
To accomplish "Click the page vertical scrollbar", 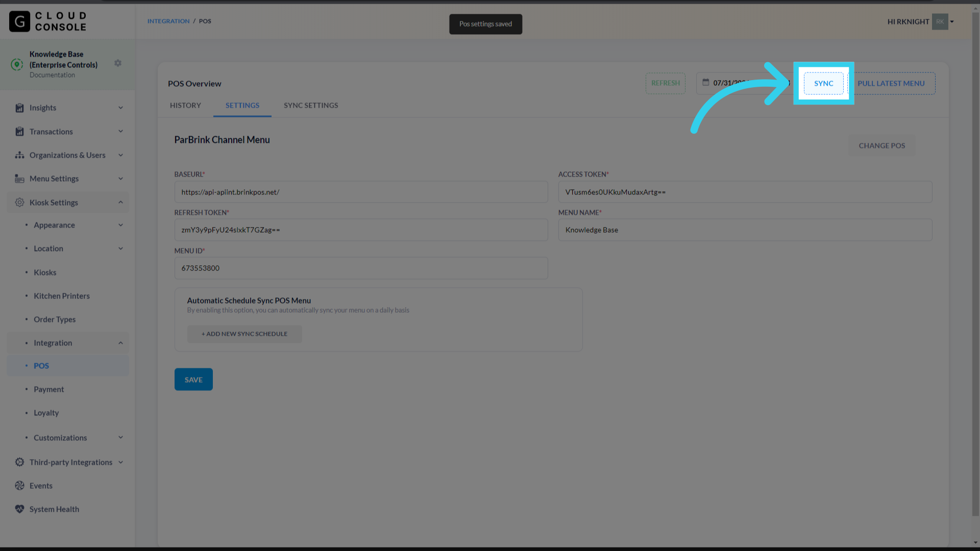I will point(975,265).
